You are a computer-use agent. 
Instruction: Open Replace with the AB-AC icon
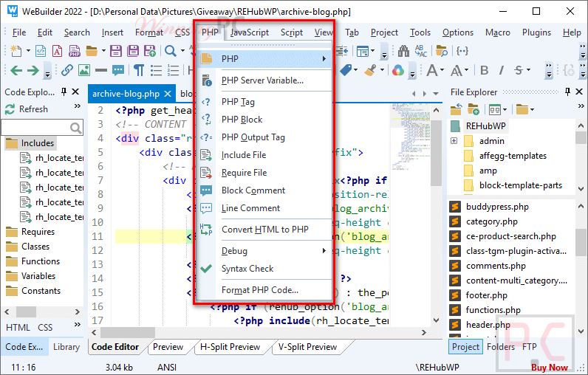[x=421, y=51]
